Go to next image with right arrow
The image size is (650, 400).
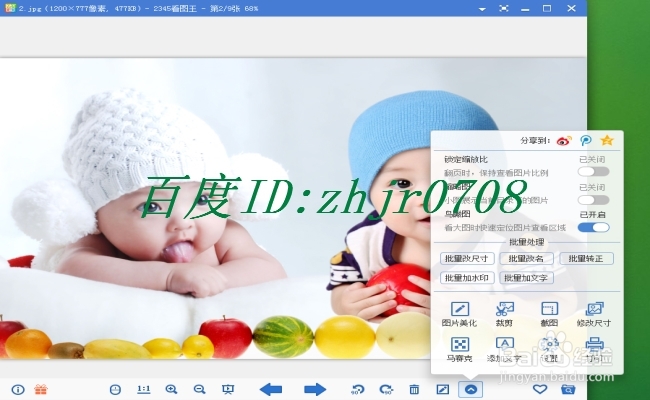(x=315, y=390)
